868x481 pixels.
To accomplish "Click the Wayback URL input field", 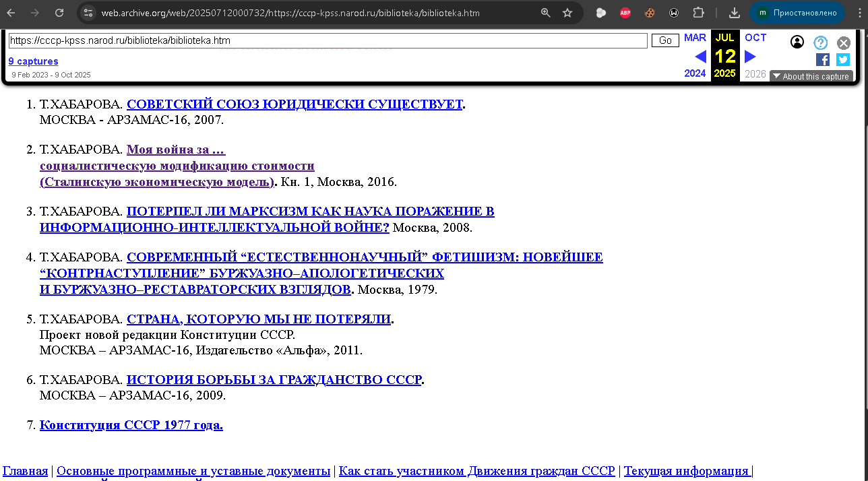I will click(328, 40).
